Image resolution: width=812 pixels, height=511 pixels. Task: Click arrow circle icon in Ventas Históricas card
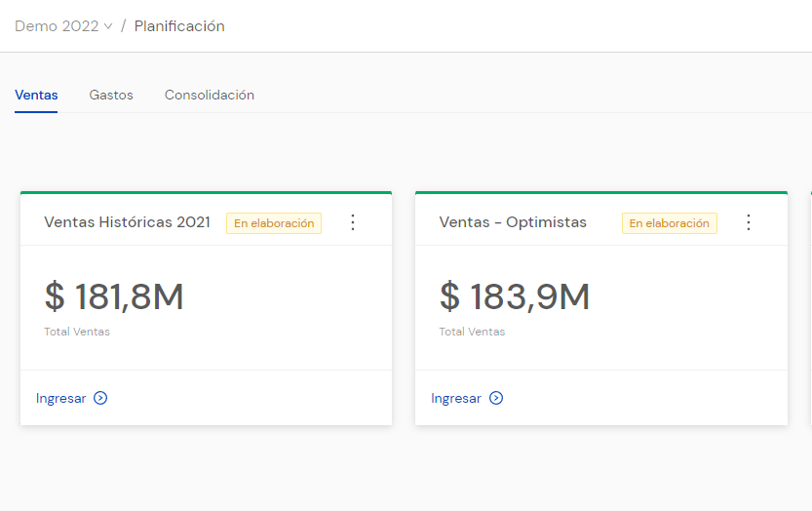pos(100,398)
